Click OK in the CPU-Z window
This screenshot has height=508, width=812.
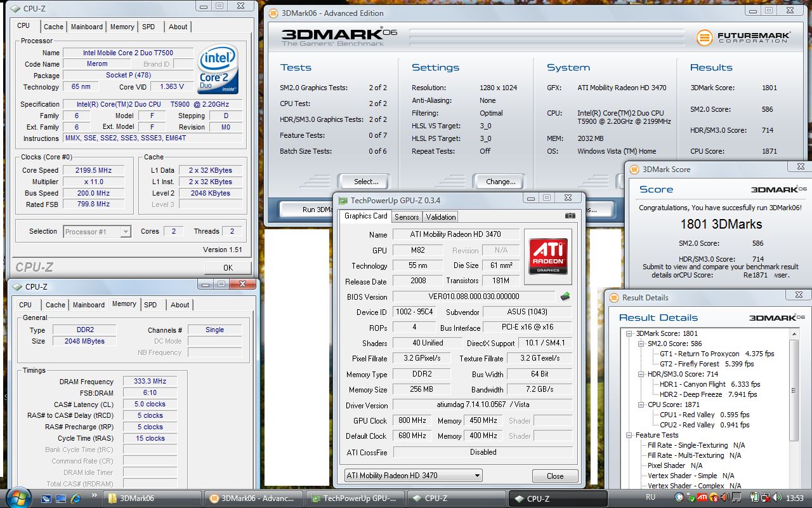(228, 267)
